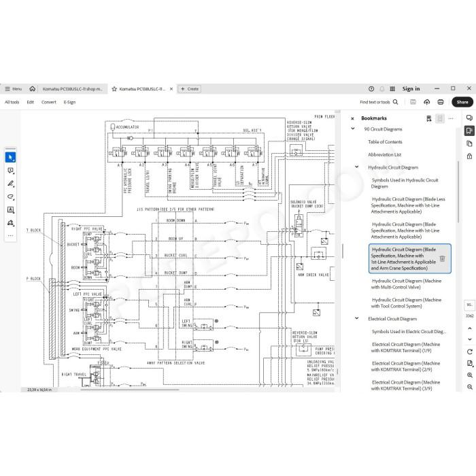476x476 pixels.
Task: Open the Edit menu item
Action: pos(31,102)
